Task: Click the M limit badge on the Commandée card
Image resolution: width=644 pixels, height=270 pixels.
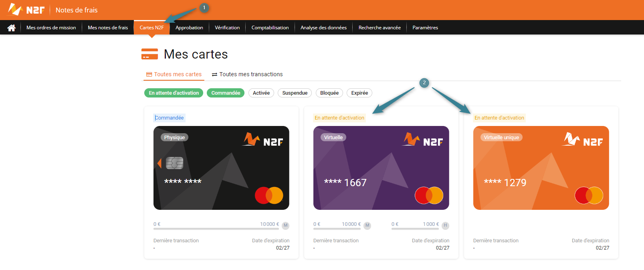Action: (285, 225)
